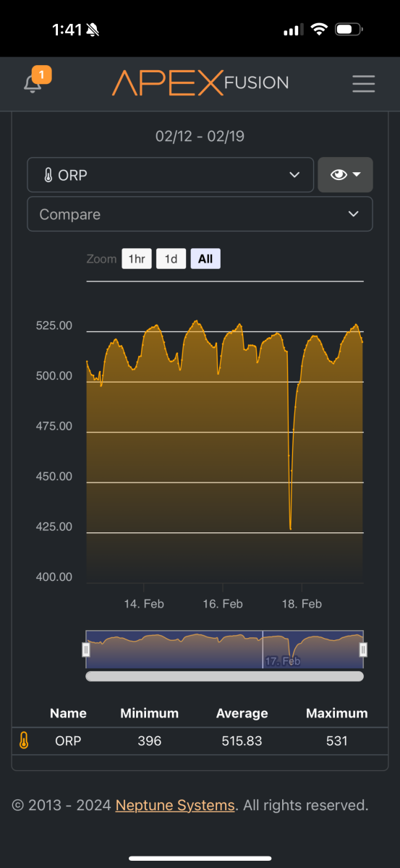Tap the battery indicator in status bar
The width and height of the screenshot is (400, 868).
(349, 30)
